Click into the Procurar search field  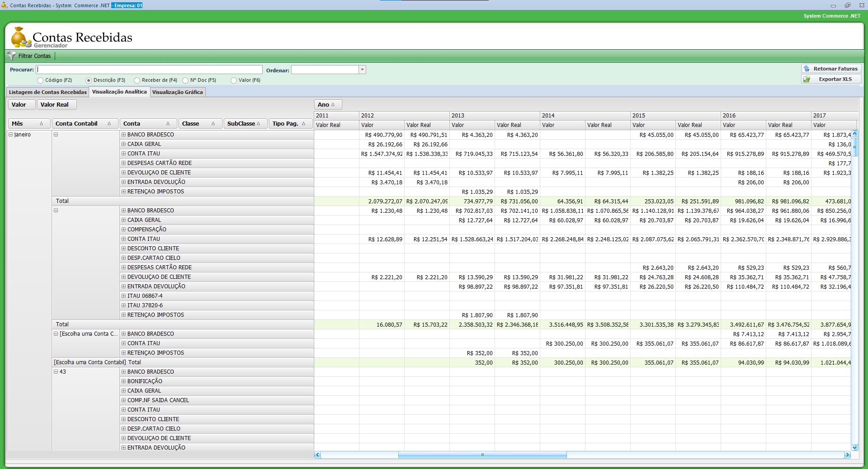(x=149, y=70)
